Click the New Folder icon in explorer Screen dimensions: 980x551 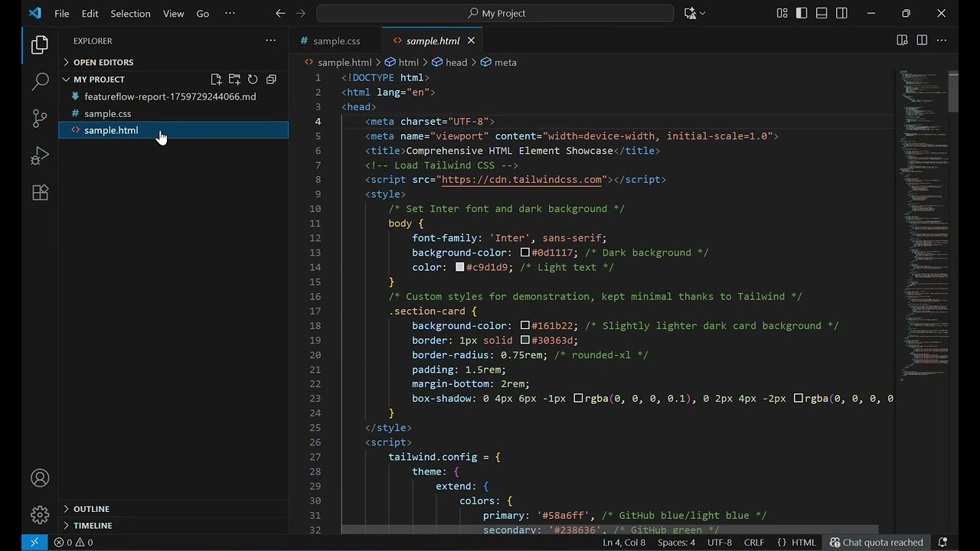234,79
